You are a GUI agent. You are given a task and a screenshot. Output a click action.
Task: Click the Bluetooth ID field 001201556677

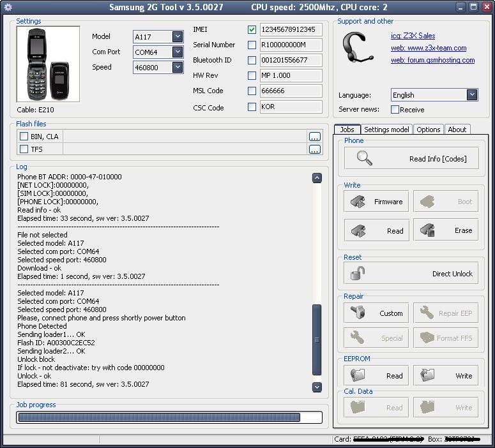(291, 60)
